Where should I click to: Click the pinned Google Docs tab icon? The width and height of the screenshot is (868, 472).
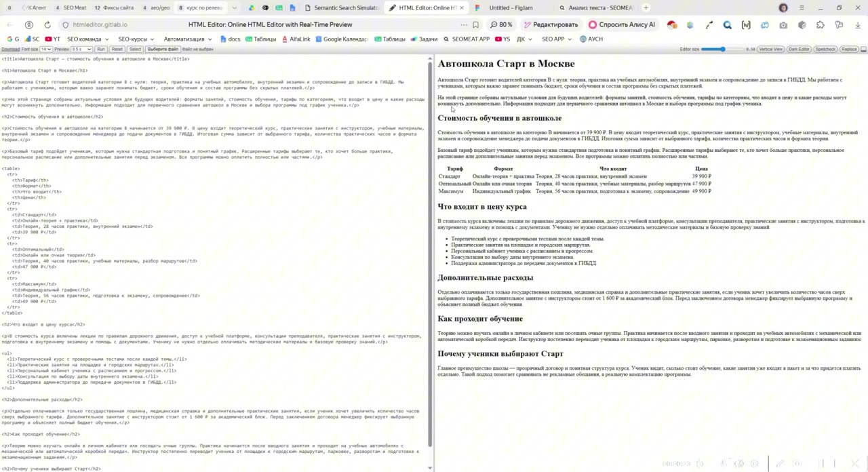point(293,7)
